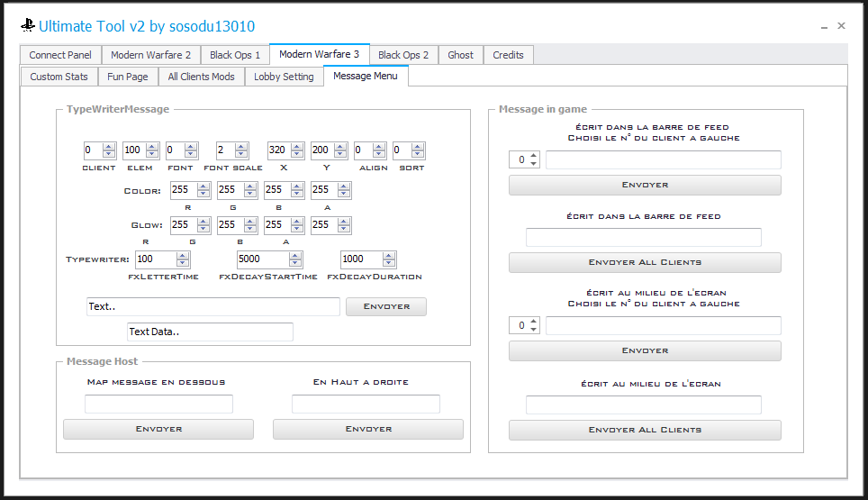Increase the second Glow spinner value
The height and width of the screenshot is (500, 868).
(250, 222)
